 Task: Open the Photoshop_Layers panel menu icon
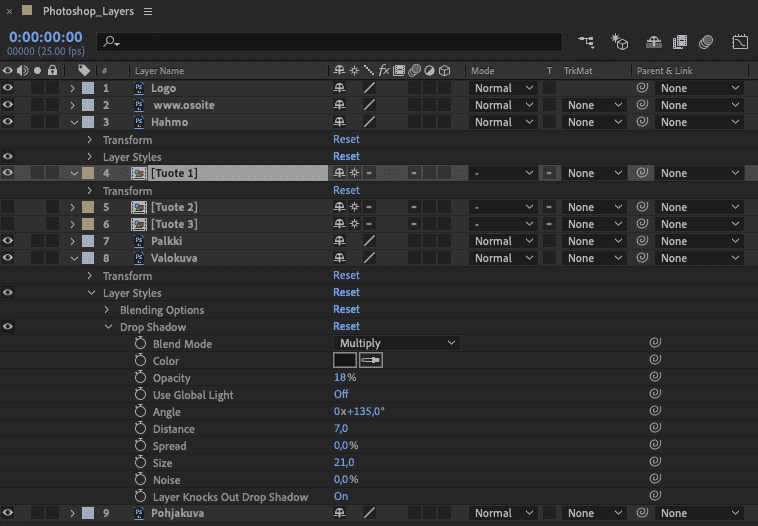tap(148, 12)
